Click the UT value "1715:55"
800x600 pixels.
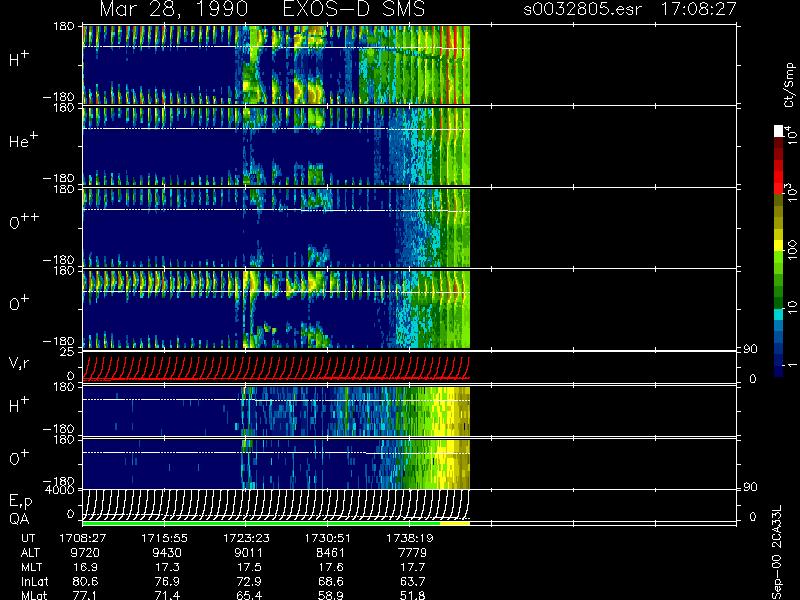click(x=164, y=538)
